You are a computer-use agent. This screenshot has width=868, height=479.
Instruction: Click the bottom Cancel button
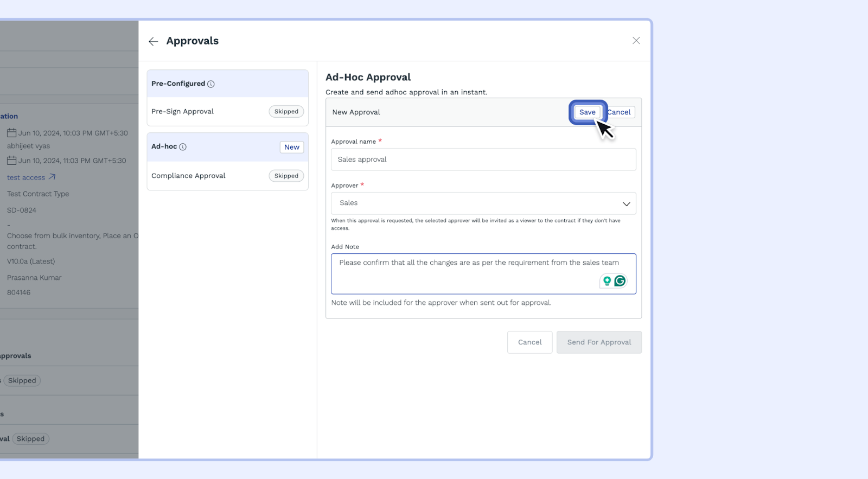(529, 342)
